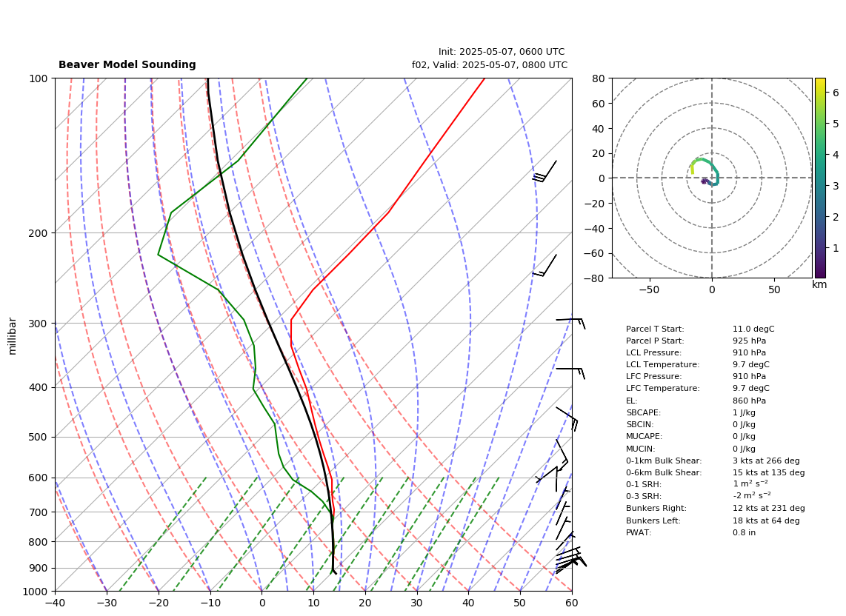
Task: Click the PWAT value 0.8 in
Action: pyautogui.click(x=744, y=532)
